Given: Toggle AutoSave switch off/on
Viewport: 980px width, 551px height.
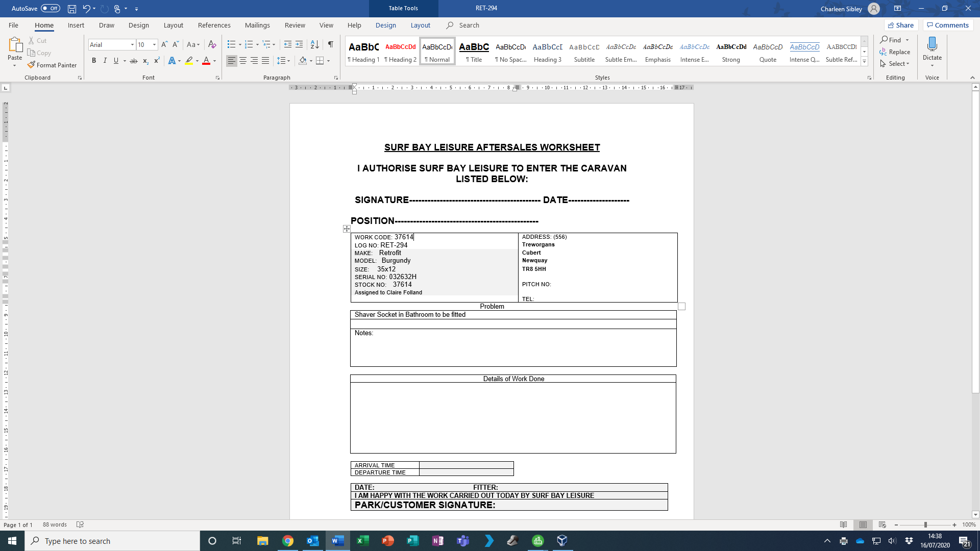Looking at the screenshot, I should (50, 9).
